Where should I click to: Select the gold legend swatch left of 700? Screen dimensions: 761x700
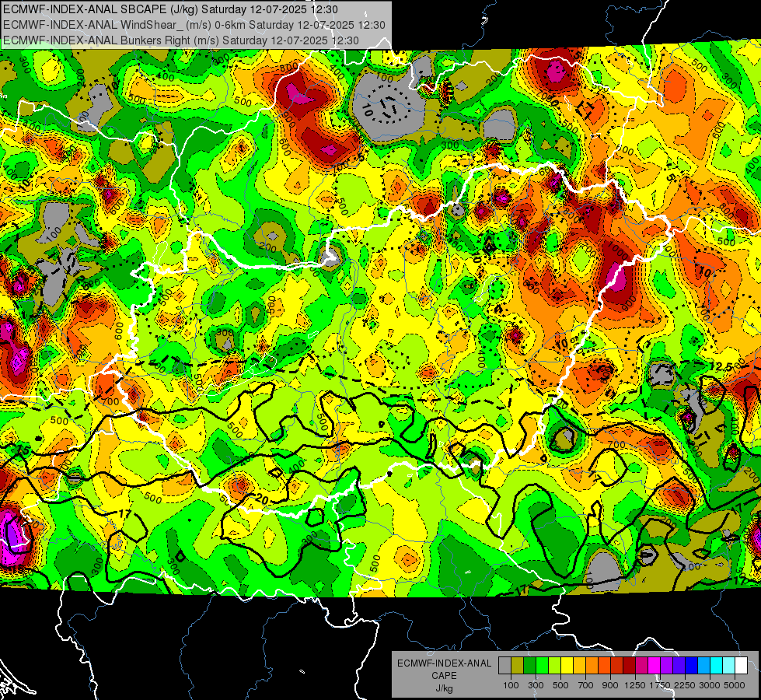(x=579, y=666)
